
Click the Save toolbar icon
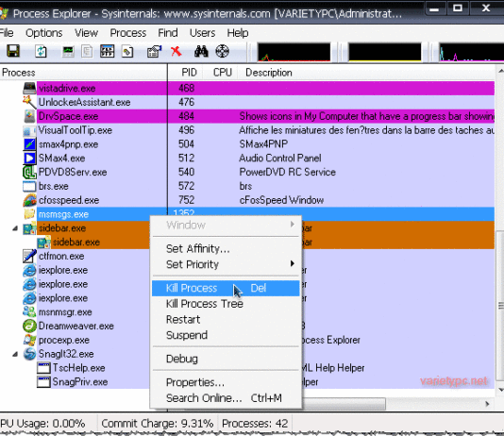tap(13, 51)
